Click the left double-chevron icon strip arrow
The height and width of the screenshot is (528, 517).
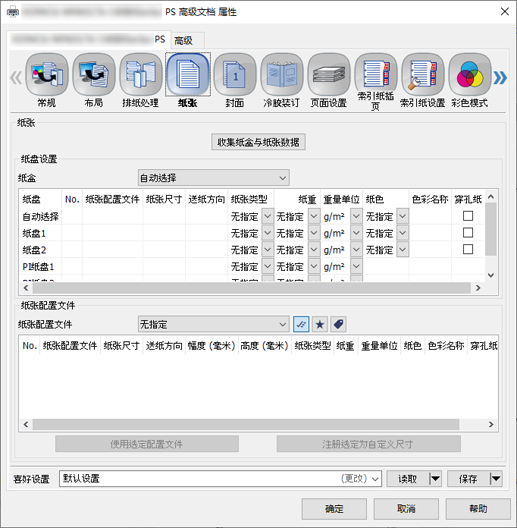tap(16, 78)
